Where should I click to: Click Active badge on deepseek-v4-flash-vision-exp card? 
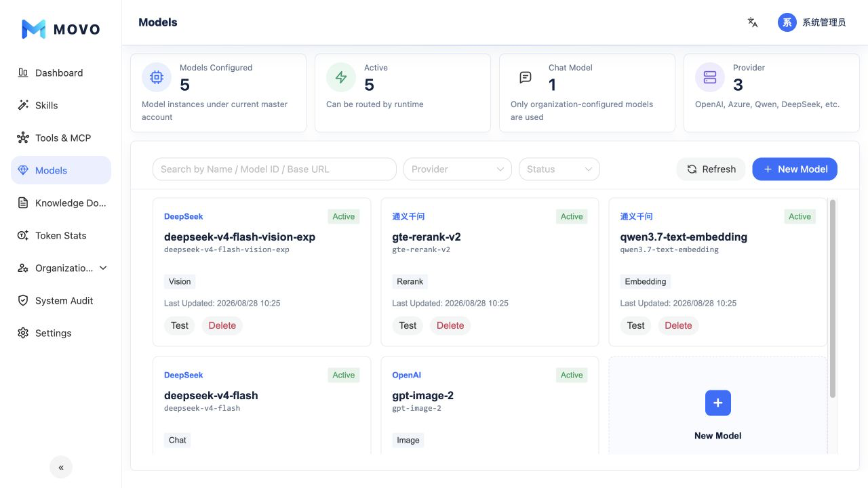point(344,217)
